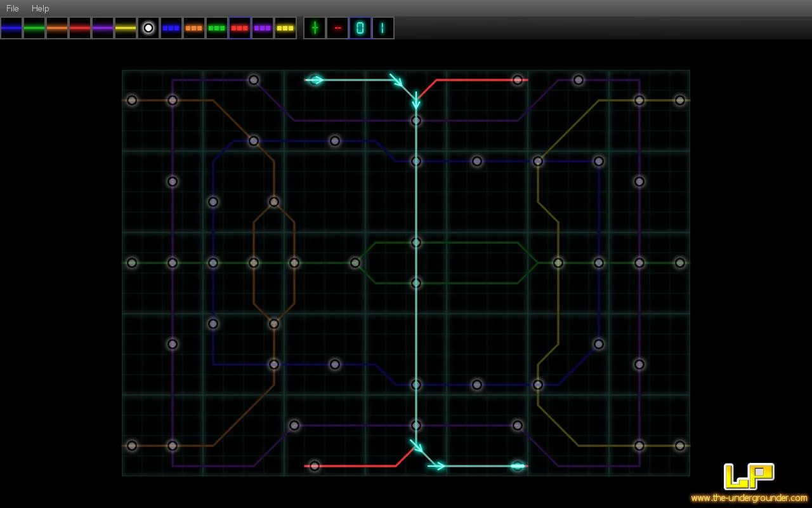This screenshot has width=812, height=508.
Task: Select the cyan zero digit button
Action: coord(360,28)
